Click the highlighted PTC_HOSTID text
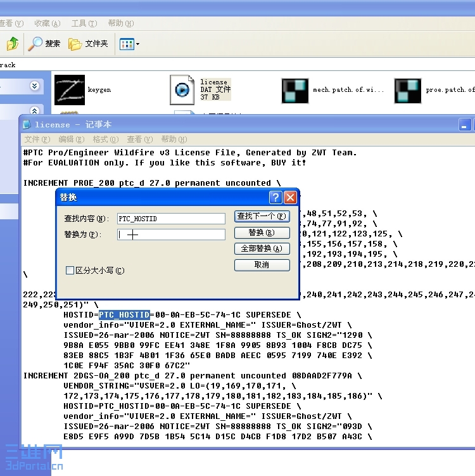This screenshot has height=476, width=475. point(124,315)
